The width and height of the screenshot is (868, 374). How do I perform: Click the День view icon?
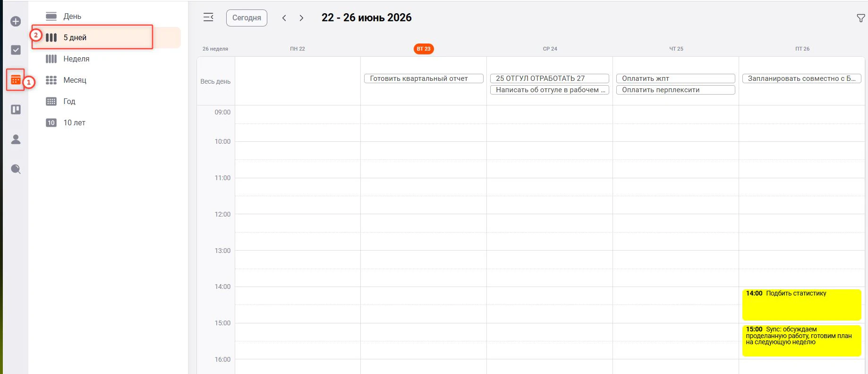[x=51, y=16]
